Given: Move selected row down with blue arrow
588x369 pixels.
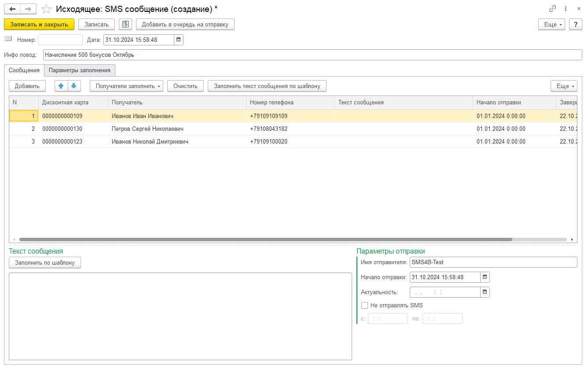Looking at the screenshot, I should (73, 86).
